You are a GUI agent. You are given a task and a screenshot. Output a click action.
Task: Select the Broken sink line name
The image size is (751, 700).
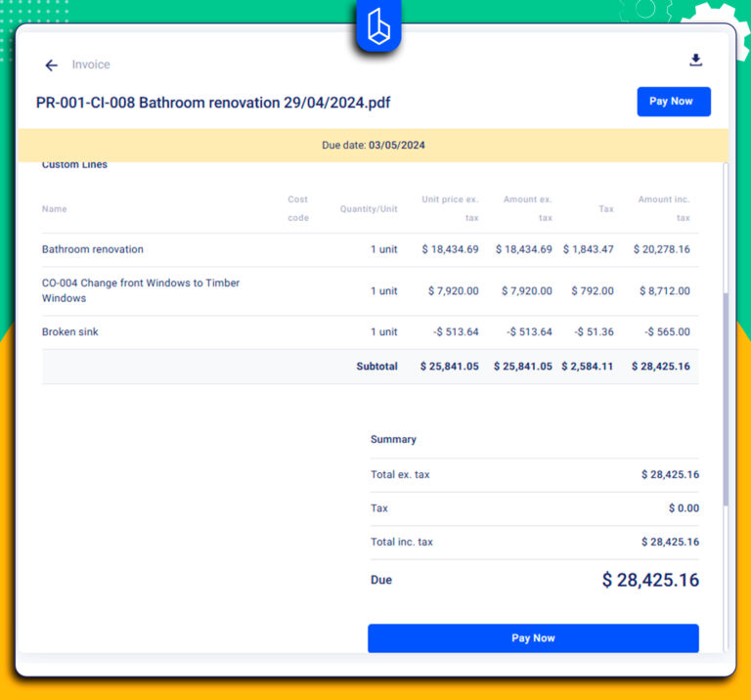(70, 331)
